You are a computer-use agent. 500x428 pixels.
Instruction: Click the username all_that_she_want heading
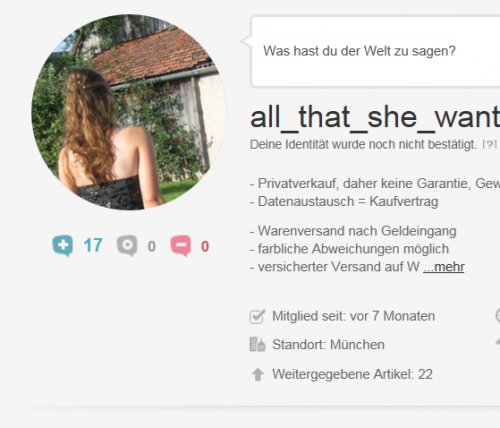[x=375, y=117]
